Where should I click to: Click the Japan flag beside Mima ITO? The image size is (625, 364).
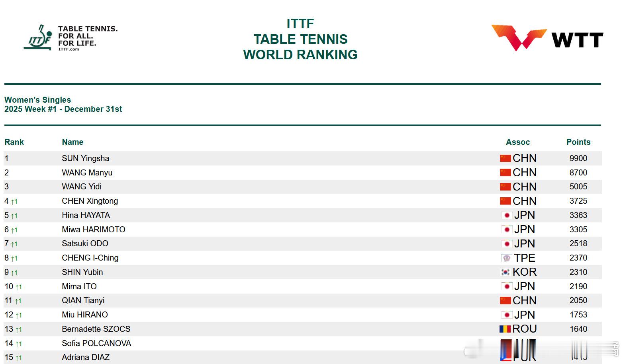coord(507,286)
